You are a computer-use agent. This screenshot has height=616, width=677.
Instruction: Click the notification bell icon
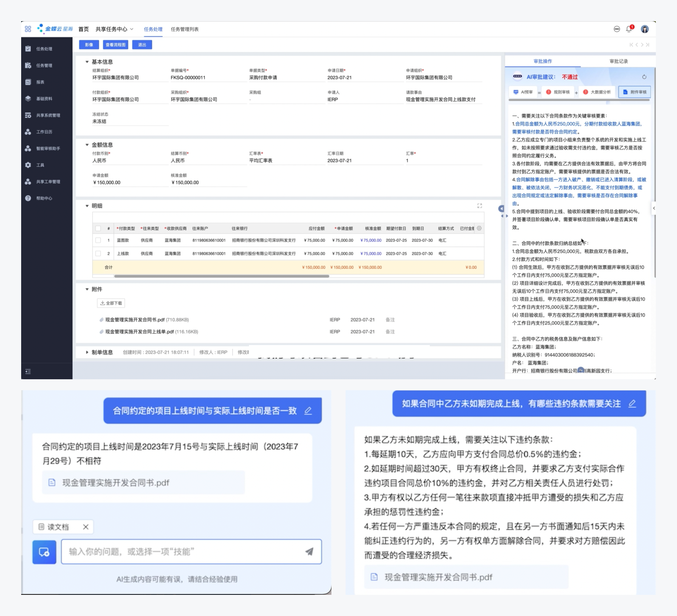pos(629,29)
